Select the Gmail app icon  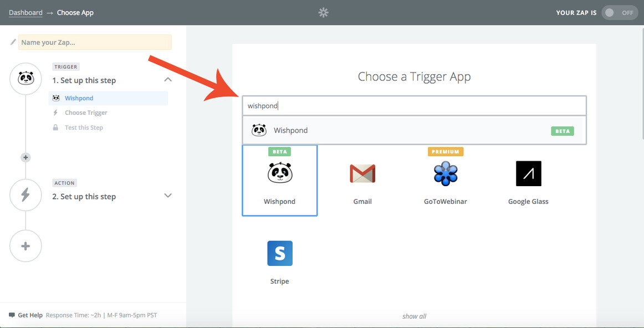point(362,173)
